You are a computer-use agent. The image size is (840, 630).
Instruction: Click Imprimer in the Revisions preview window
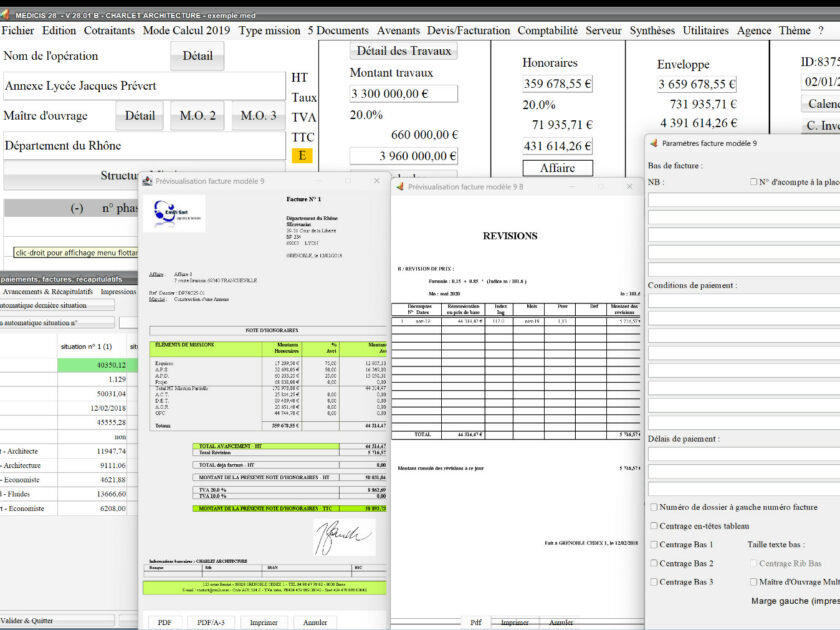click(515, 622)
